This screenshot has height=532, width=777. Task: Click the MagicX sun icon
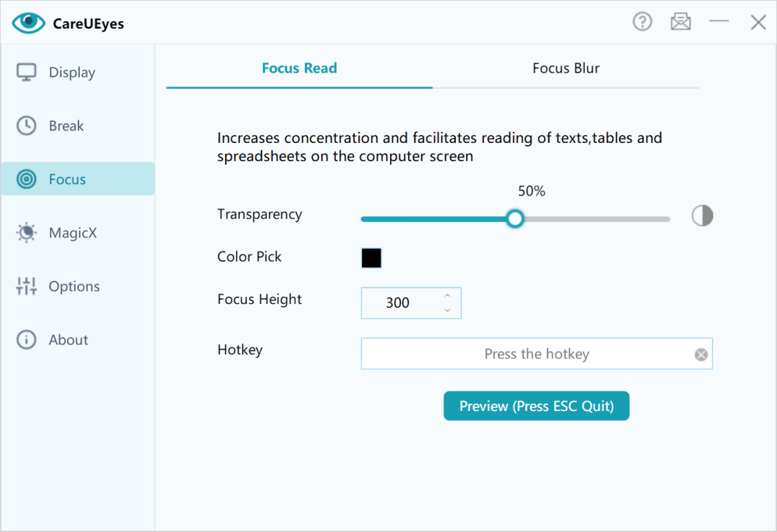[x=26, y=232]
